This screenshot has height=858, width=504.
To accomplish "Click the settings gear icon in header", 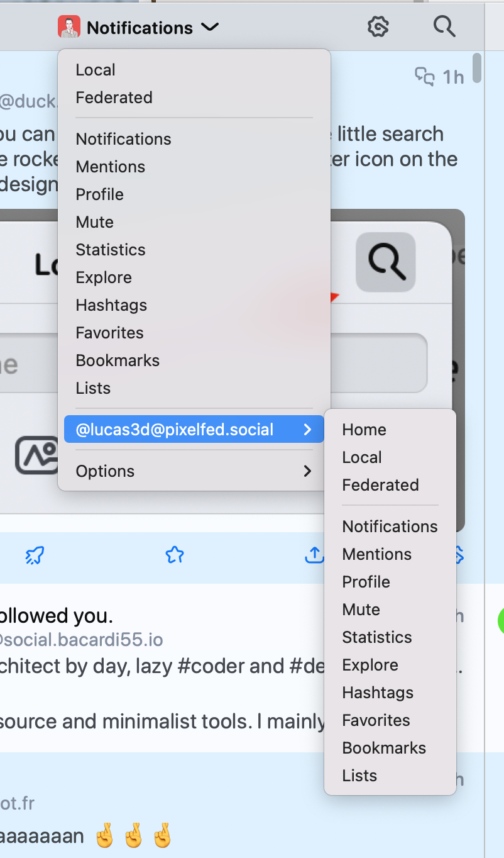I will [378, 27].
